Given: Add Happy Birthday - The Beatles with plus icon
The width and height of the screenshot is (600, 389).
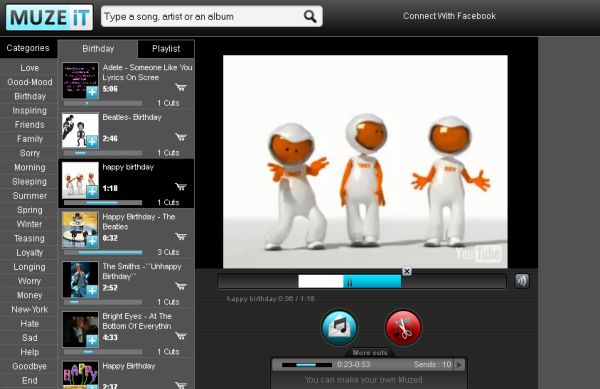Looking at the screenshot, I should pyautogui.click(x=92, y=241).
